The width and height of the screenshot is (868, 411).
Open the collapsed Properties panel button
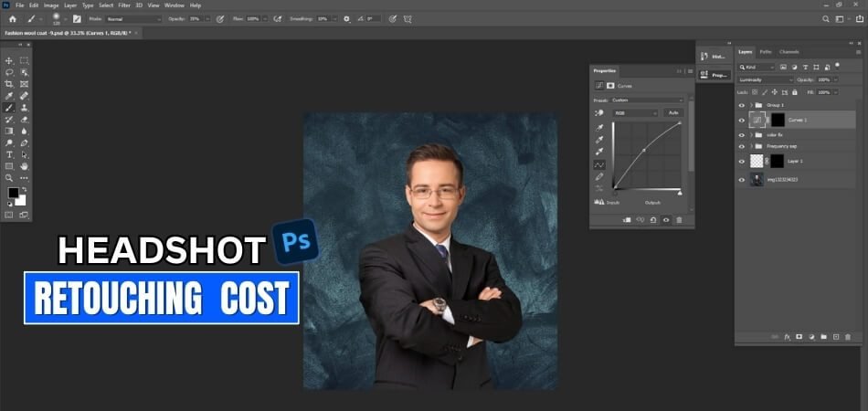pos(715,75)
